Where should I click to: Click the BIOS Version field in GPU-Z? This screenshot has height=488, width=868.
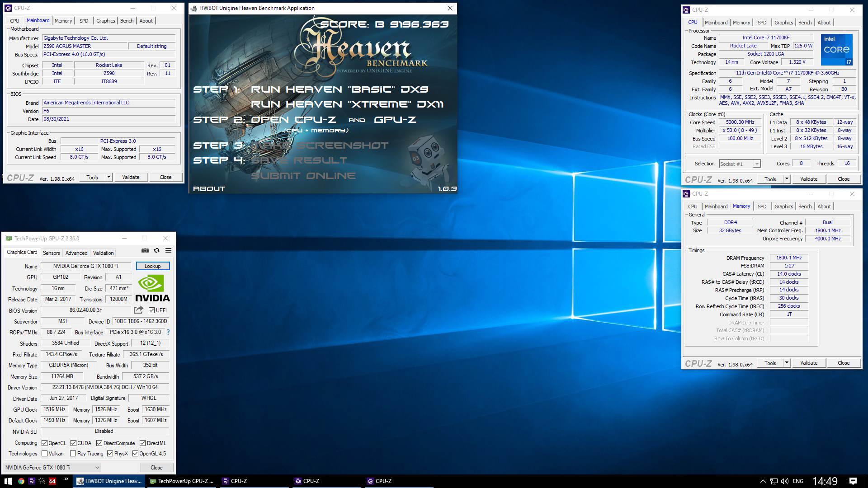point(86,310)
